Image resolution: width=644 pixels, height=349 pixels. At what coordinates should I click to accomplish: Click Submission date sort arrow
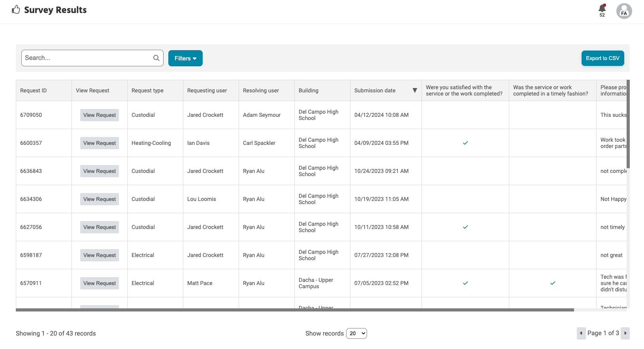(414, 90)
